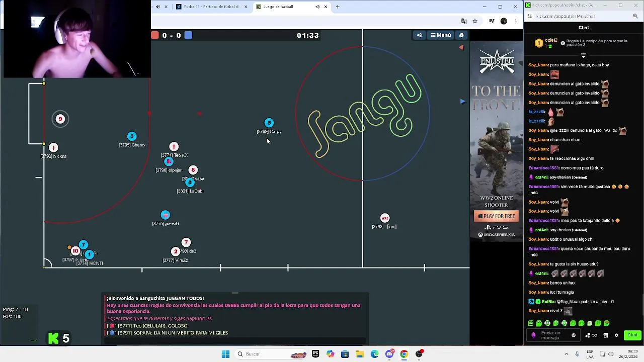Select player 5 Carpy
Viewport: 644px width, 362px height.
pyautogui.click(x=269, y=123)
